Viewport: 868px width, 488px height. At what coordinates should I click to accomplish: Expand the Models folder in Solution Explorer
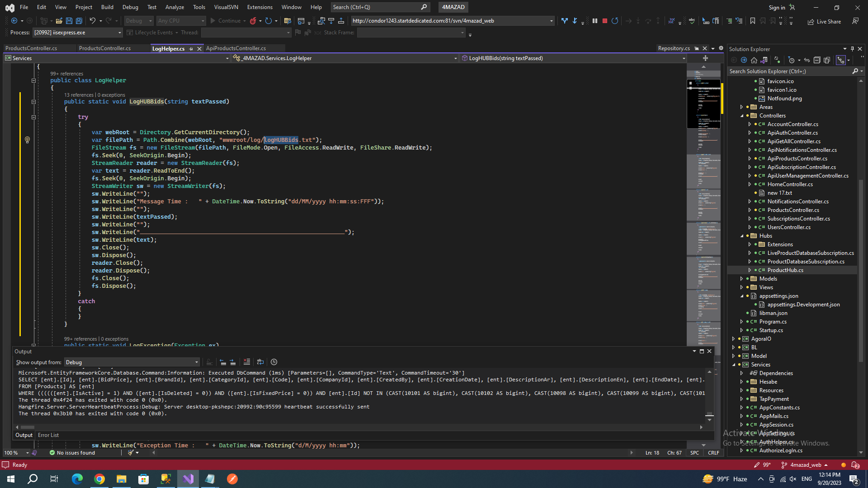pos(741,279)
